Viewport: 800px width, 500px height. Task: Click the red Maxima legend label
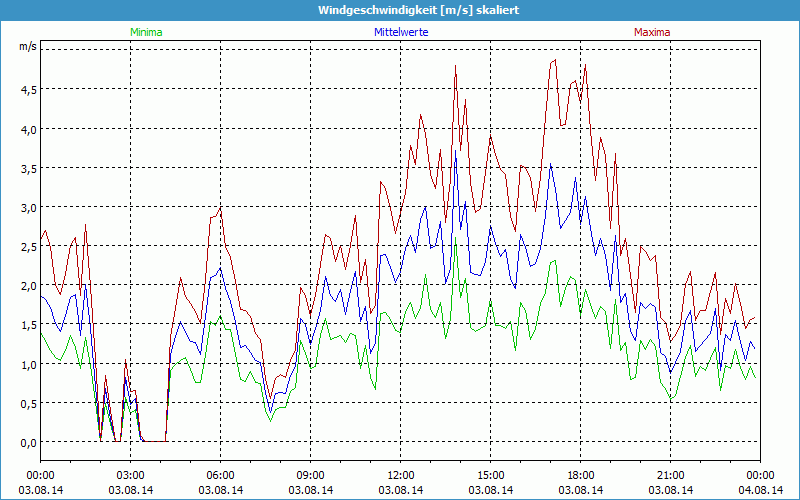652,32
